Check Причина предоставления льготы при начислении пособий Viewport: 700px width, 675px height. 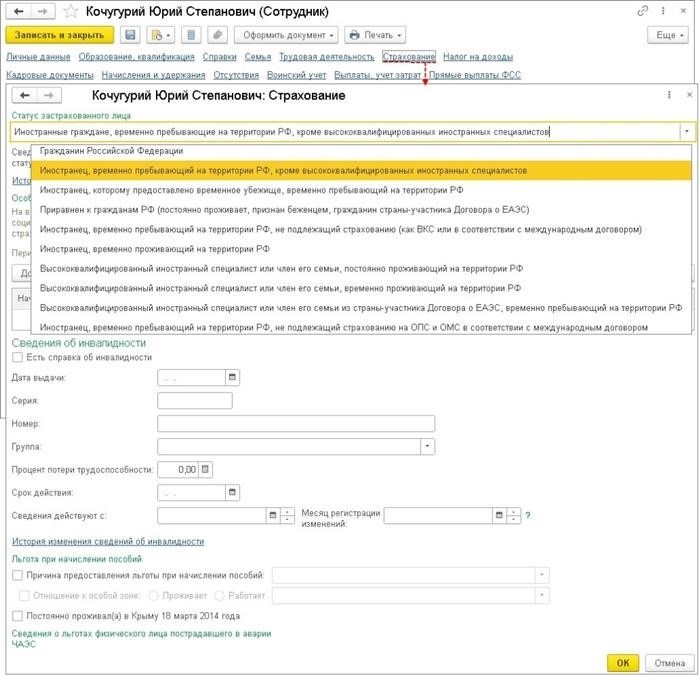pyautogui.click(x=17, y=575)
